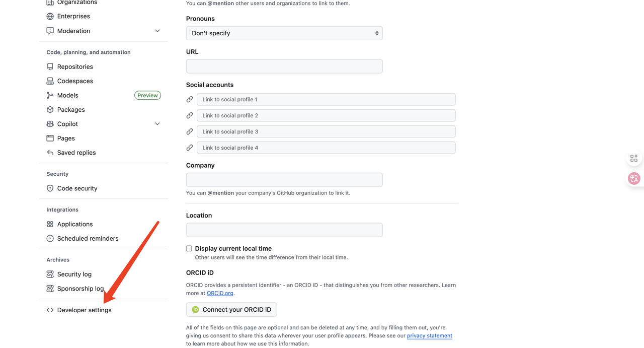Click the Repositories book icon
Viewport: 644px width, 348px height.
tap(50, 66)
